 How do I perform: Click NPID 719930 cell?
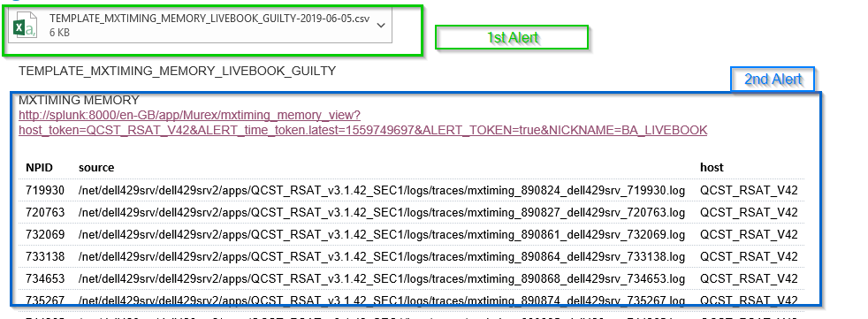(45, 191)
